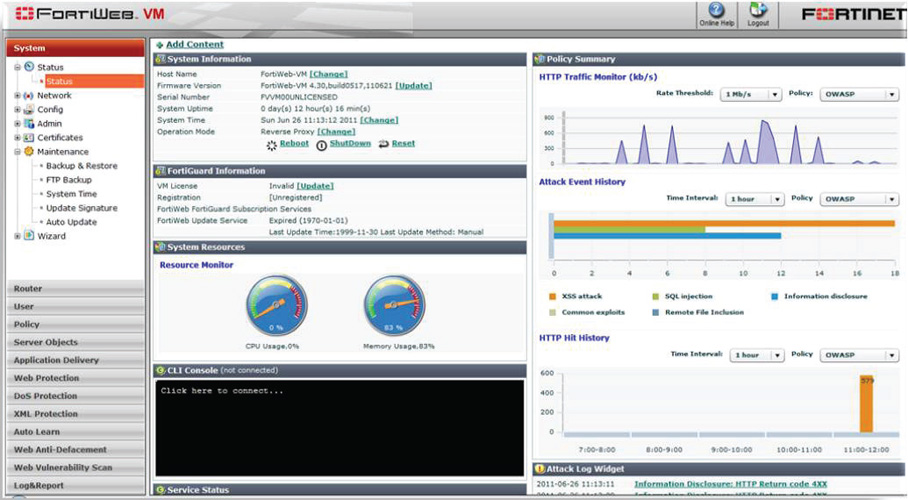
Task: Click the Information disclosure blue legend swatch
Action: 774,297
